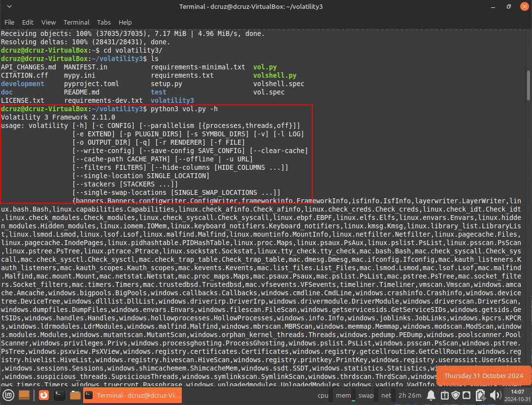Open the update manager shield icon

click(456, 395)
